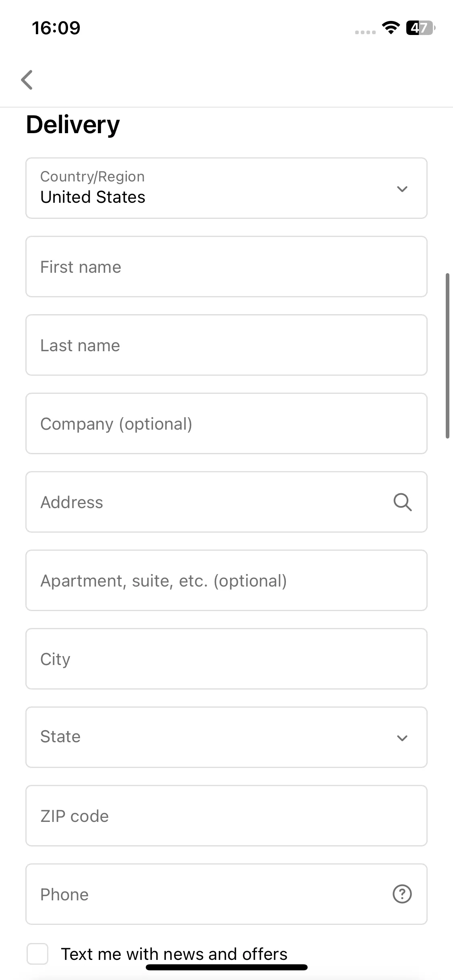The height and width of the screenshot is (980, 453).
Task: Tap the Text me with news label
Action: pyautogui.click(x=174, y=954)
